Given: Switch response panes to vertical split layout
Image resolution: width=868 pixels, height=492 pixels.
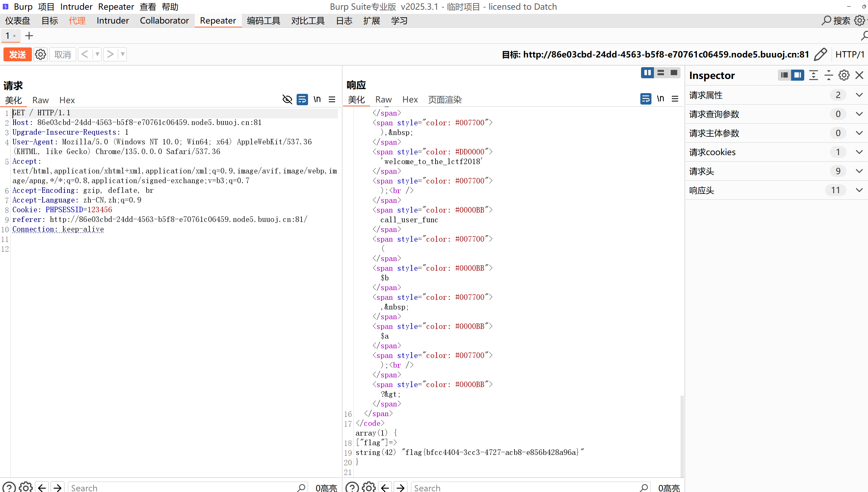Looking at the screenshot, I should pyautogui.click(x=648, y=73).
